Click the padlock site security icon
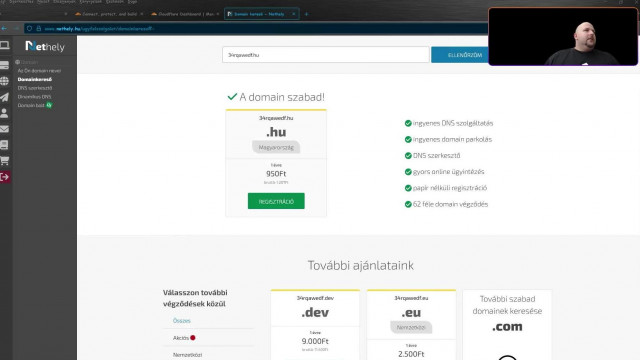This screenshot has width=640, height=360. tap(39, 29)
